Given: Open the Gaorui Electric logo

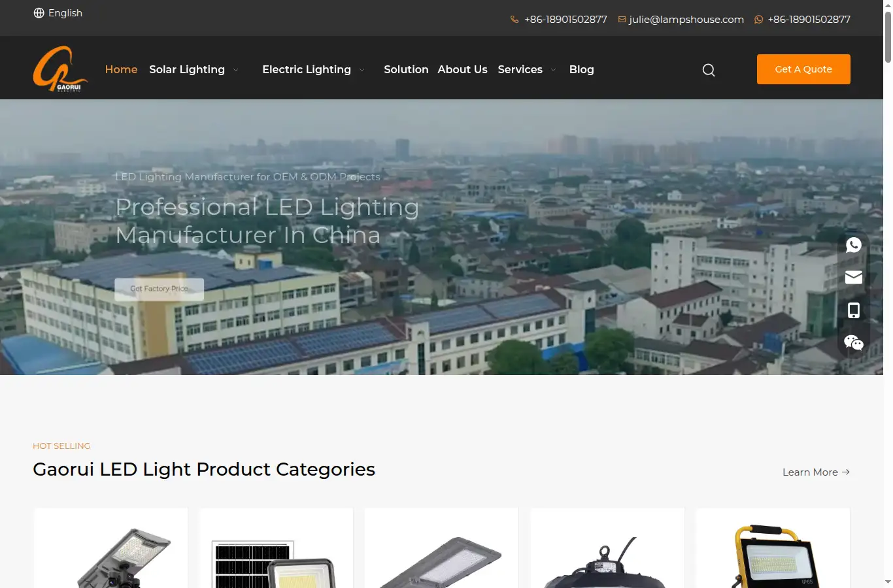Looking at the screenshot, I should pos(60,69).
